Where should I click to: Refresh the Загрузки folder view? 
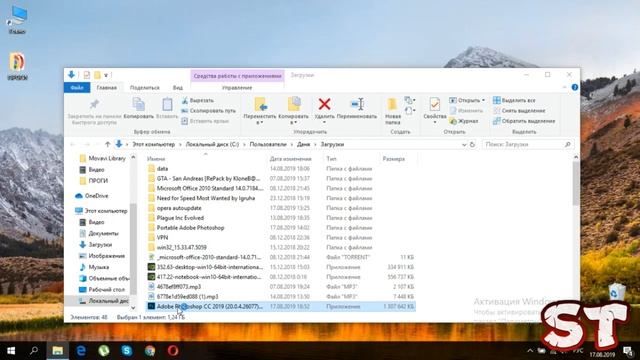click(x=472, y=144)
